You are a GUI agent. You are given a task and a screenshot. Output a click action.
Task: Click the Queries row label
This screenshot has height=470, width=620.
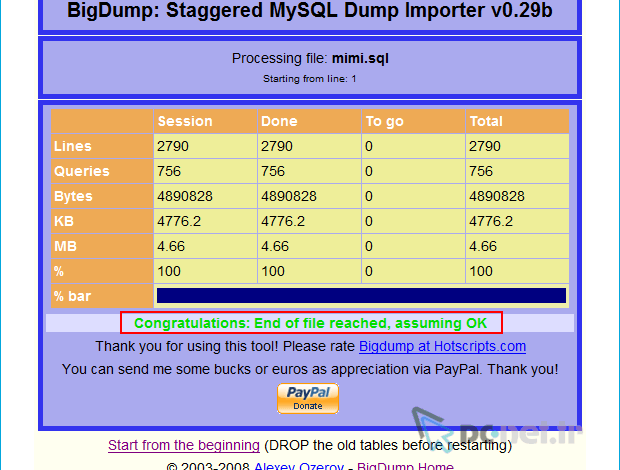(x=81, y=171)
